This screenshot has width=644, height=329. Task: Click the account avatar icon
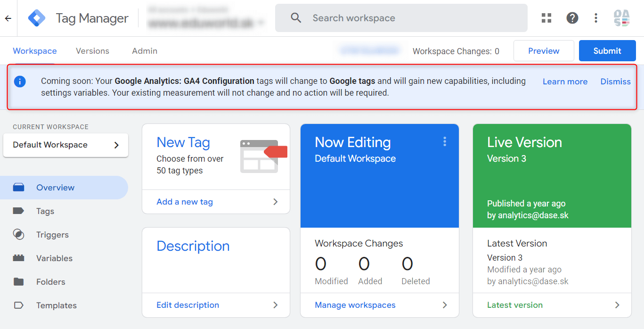(622, 18)
